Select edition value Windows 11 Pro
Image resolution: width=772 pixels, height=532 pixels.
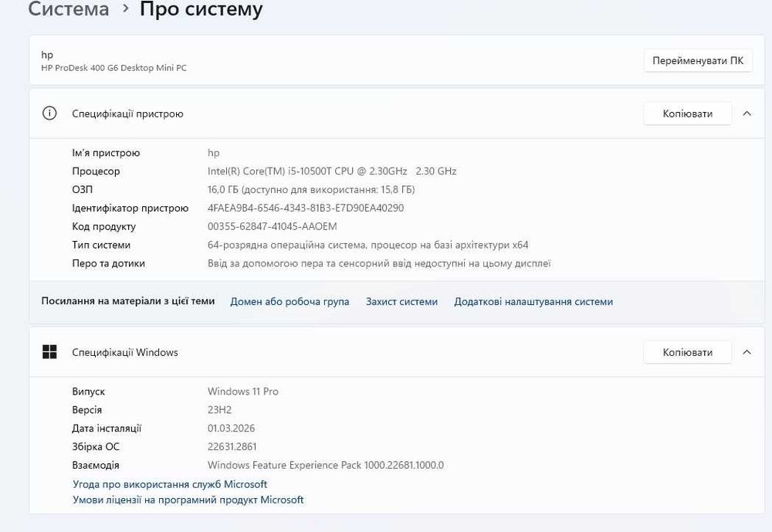point(242,391)
